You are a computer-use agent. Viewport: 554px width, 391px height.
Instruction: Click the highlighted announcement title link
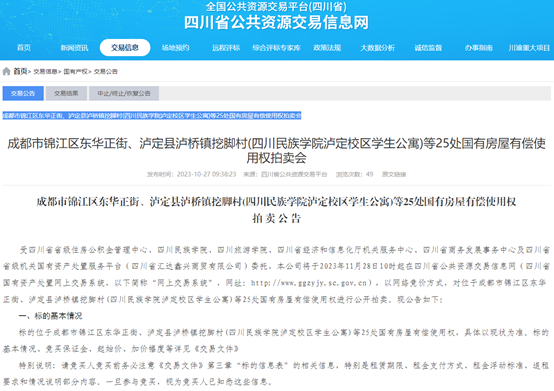[152, 115]
